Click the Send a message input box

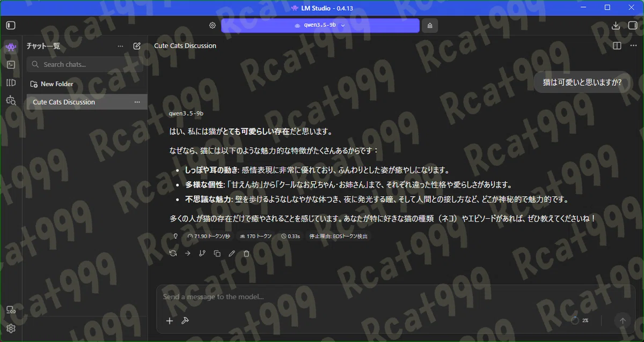tap(396, 297)
